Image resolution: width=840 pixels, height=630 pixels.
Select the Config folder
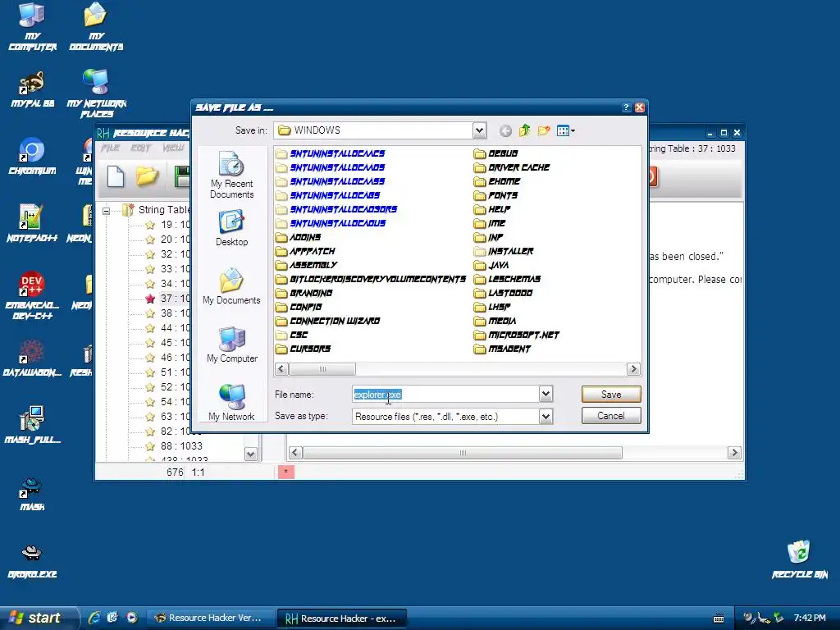tap(299, 307)
